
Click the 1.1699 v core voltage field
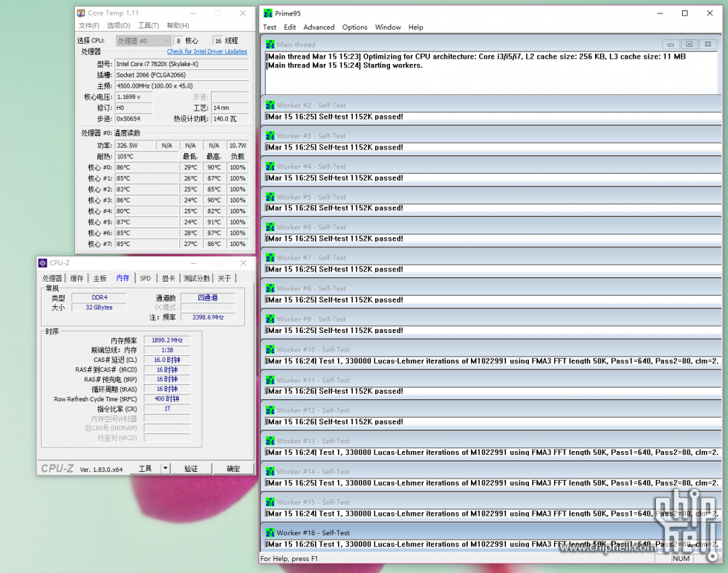tap(134, 97)
